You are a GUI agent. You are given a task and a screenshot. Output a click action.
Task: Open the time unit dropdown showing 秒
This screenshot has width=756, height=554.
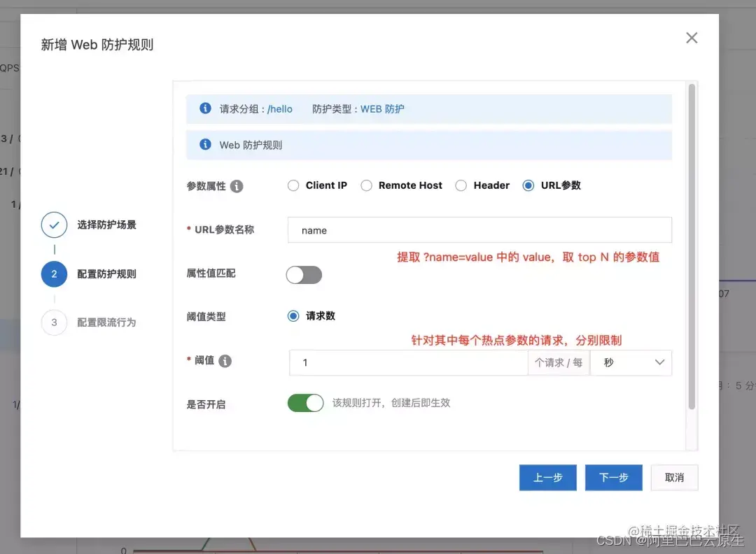click(x=631, y=362)
